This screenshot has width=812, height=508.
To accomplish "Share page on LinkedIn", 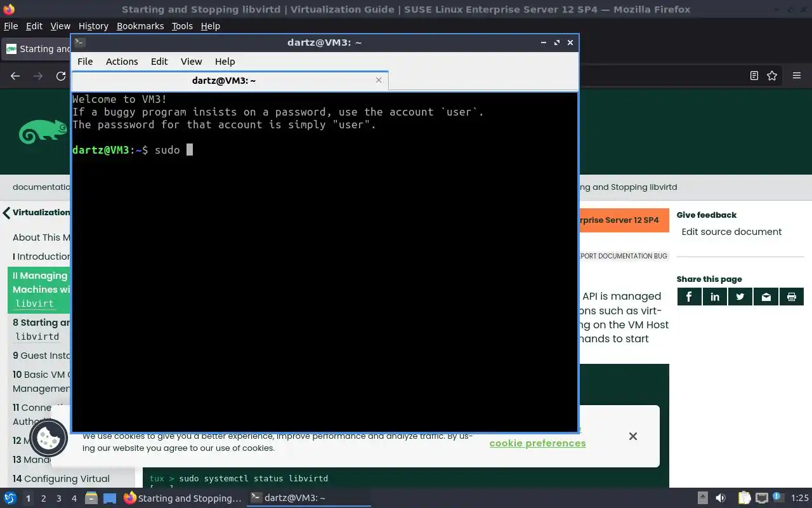I will pyautogui.click(x=715, y=297).
